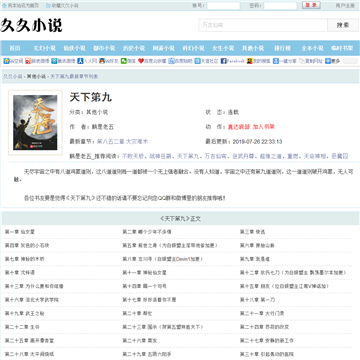
Task: Share to 百度云收藏 heart icon
Action: tap(141, 61)
